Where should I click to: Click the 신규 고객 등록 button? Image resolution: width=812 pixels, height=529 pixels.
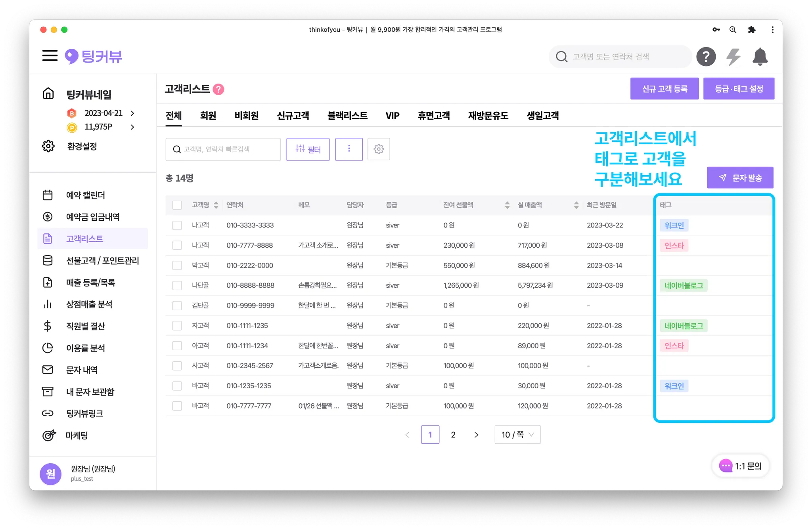[x=664, y=89]
